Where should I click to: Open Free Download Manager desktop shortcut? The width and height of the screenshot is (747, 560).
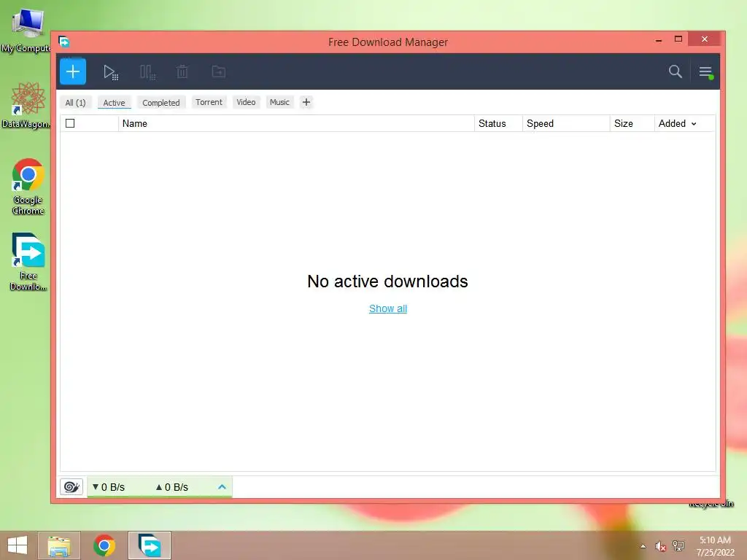pos(28,262)
